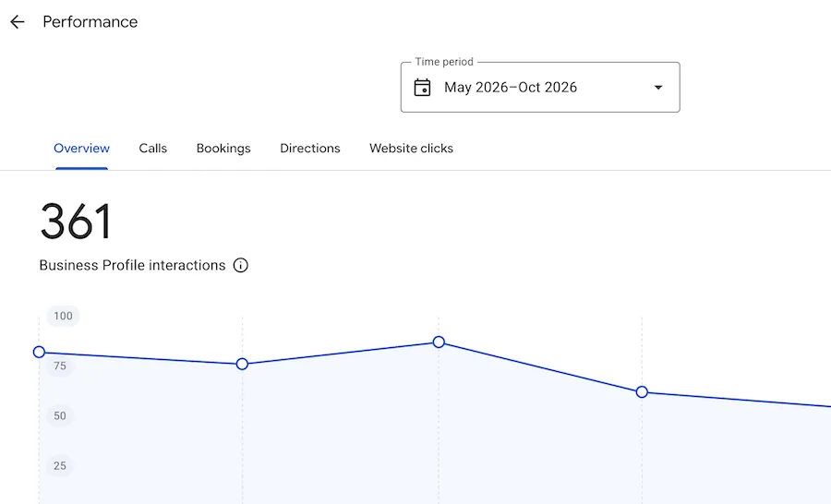Click the calendar icon in Time period
Screen dimensions: 831x504
(422, 88)
